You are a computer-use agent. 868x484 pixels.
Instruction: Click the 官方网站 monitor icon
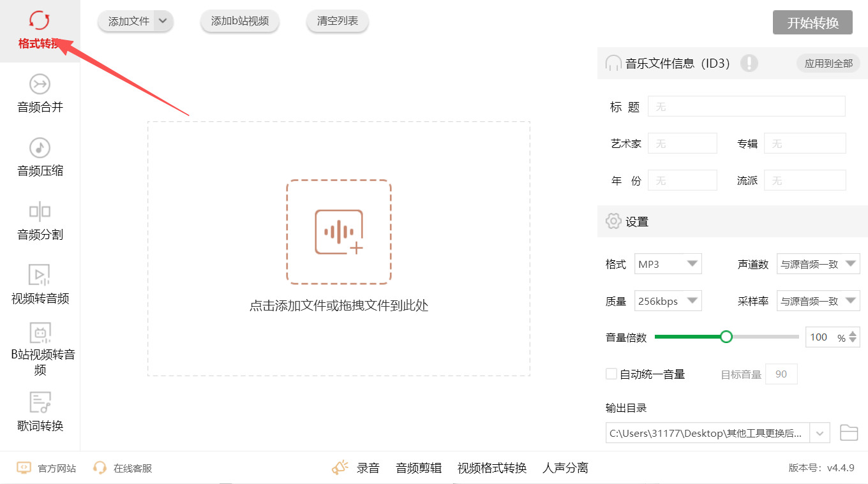(24, 468)
